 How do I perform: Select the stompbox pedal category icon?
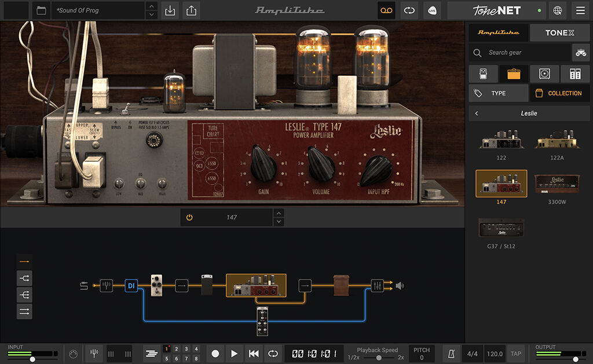(483, 73)
